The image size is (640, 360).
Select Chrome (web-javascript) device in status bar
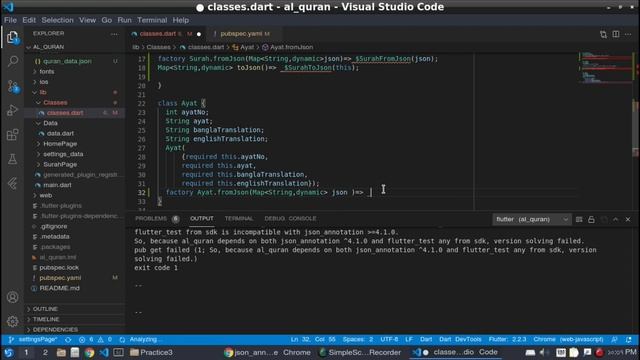point(568,340)
